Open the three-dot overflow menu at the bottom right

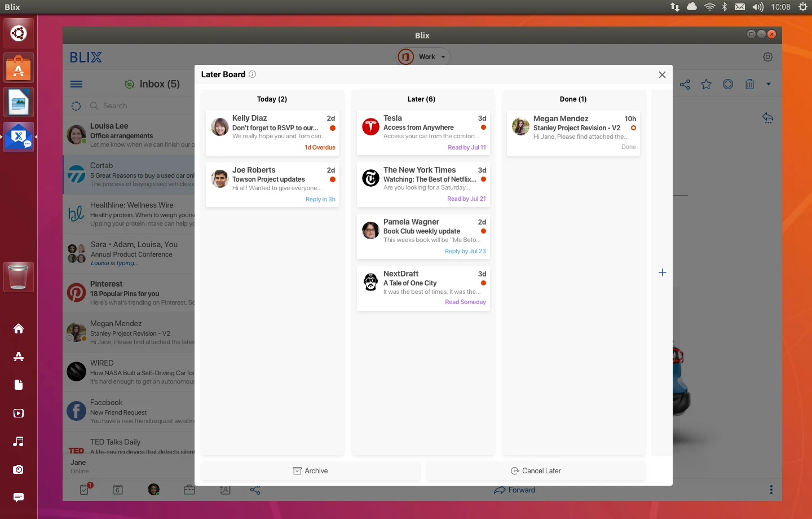(x=771, y=490)
